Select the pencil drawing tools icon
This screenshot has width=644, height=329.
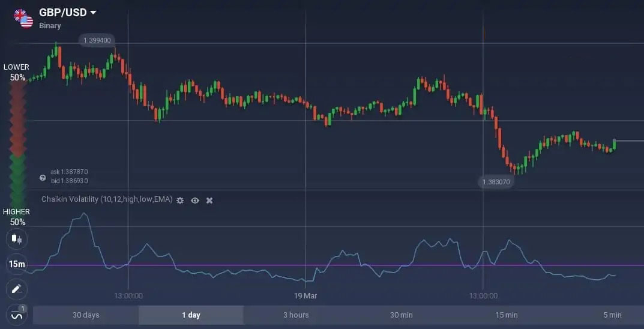(16, 289)
